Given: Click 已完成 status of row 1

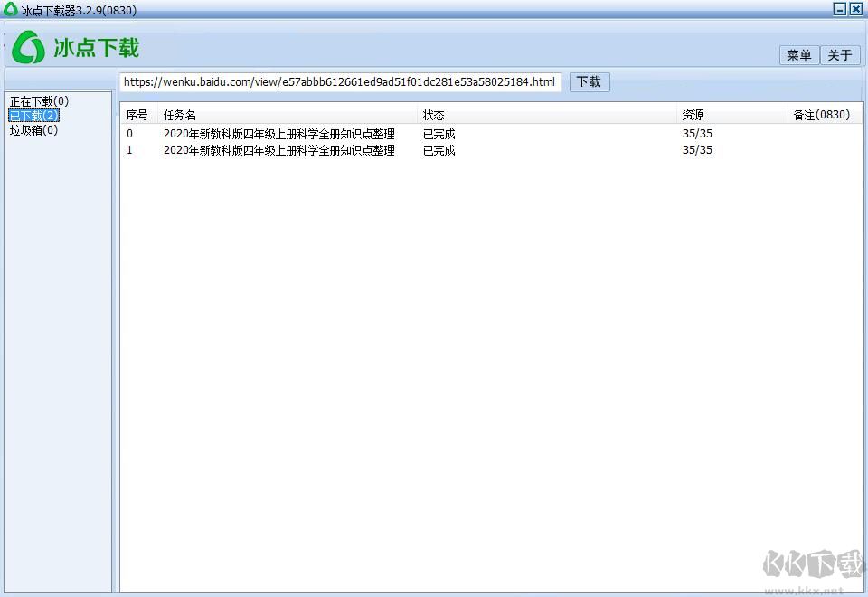Looking at the screenshot, I should 439,150.
